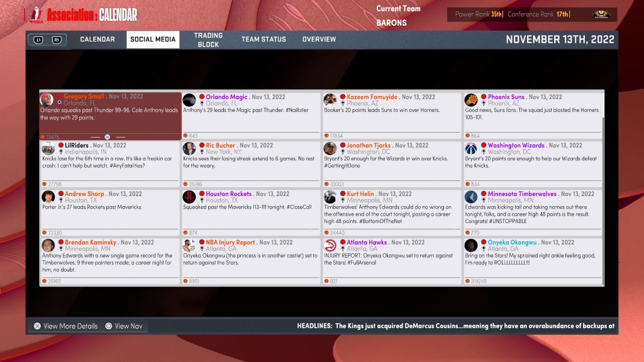The height and width of the screenshot is (362, 644).
Task: Select the Team Status tab
Action: pos(264,40)
